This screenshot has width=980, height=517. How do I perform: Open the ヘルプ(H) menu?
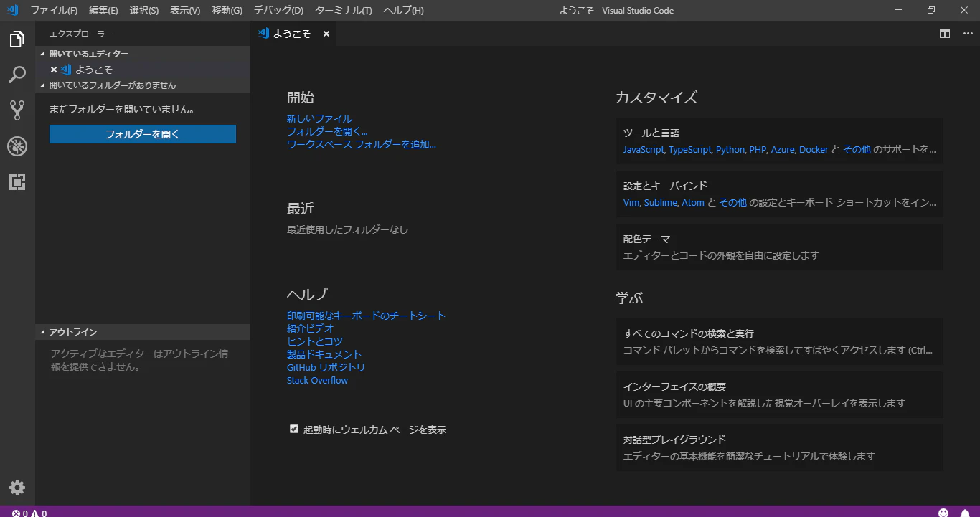click(404, 11)
